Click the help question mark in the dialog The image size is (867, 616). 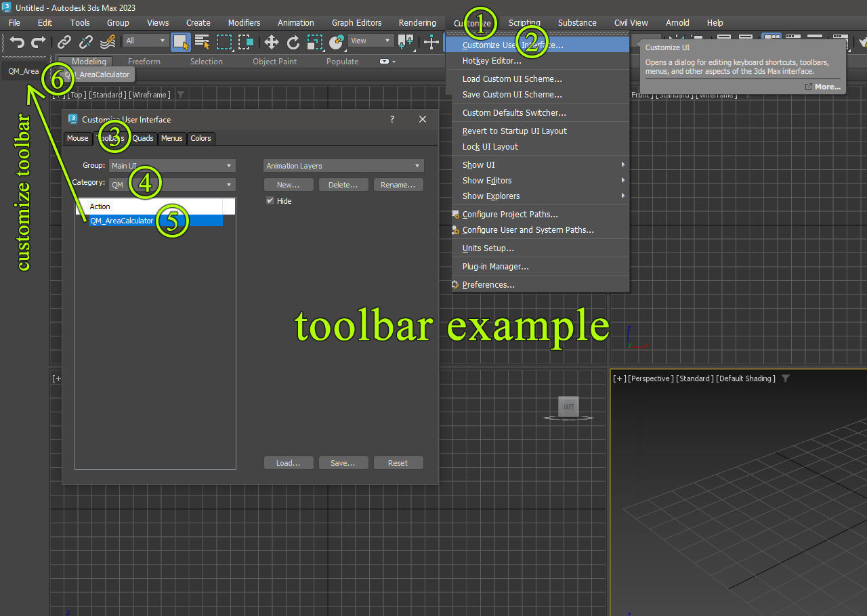click(x=392, y=119)
